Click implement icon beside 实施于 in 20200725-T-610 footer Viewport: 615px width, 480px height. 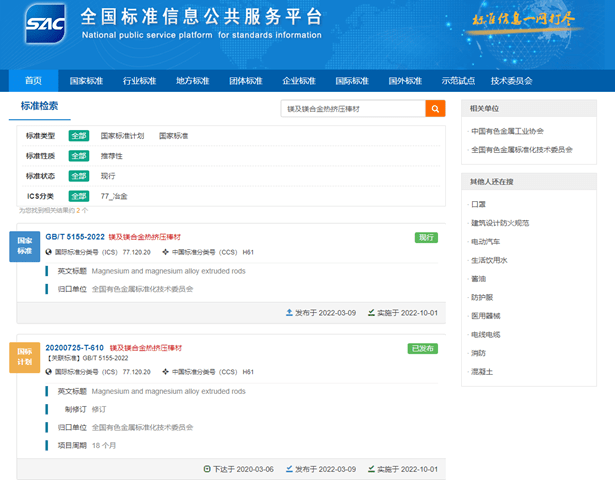pos(371,469)
